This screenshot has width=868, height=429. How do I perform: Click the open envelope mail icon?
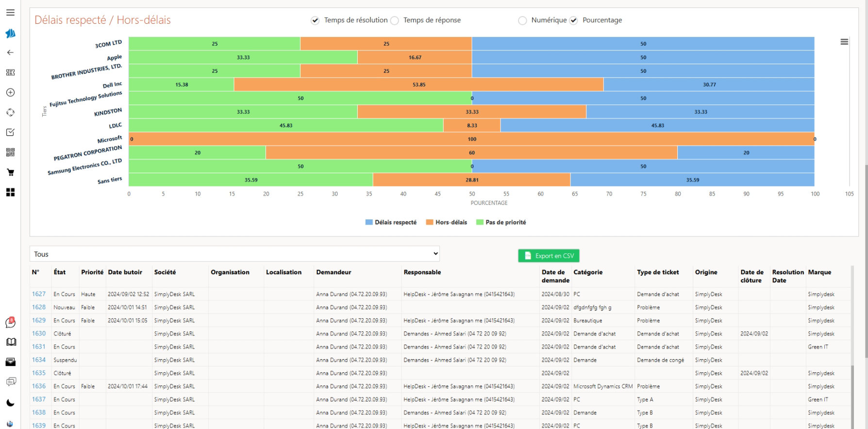(x=10, y=362)
